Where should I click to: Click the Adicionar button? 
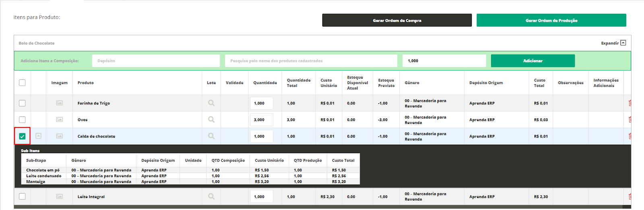533,61
